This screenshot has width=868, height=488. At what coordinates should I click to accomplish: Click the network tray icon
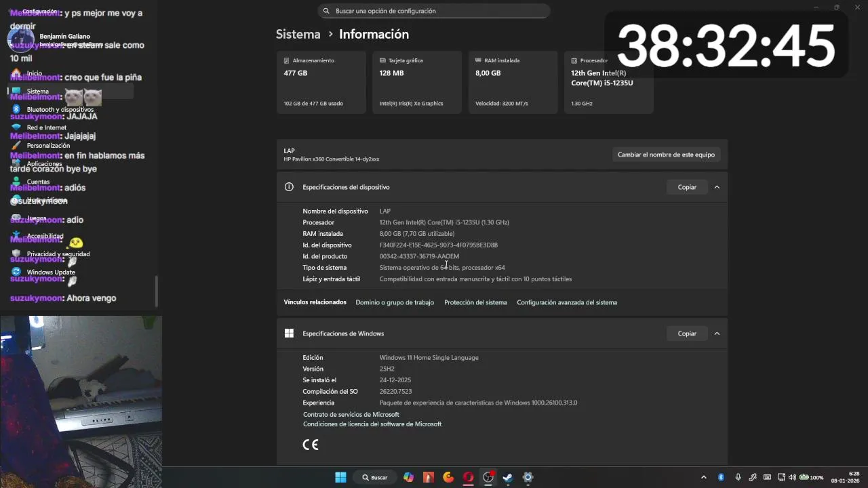(781, 477)
